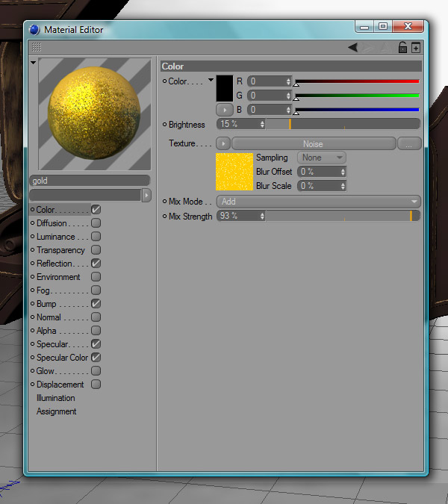The width and height of the screenshot is (448, 504).
Task: Click the B value stepper arrows
Action: tap(288, 110)
